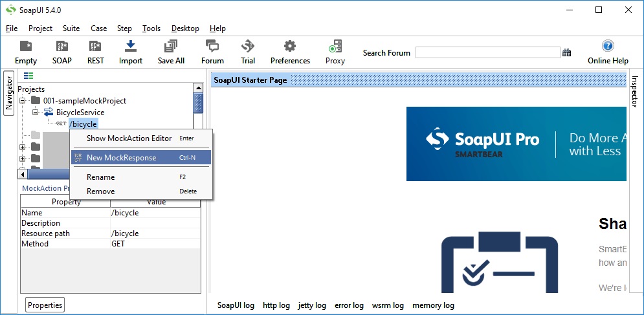Open the Project menu
This screenshot has height=315, width=644.
tap(40, 28)
